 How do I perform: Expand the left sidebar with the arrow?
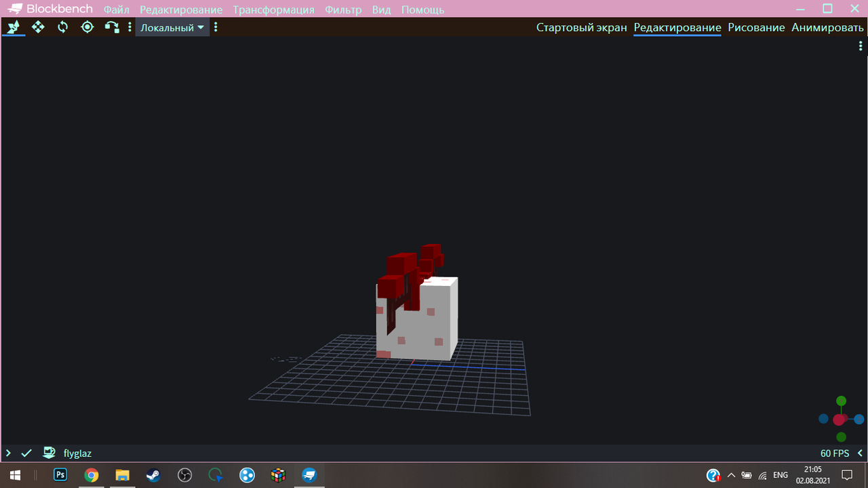pyautogui.click(x=8, y=453)
